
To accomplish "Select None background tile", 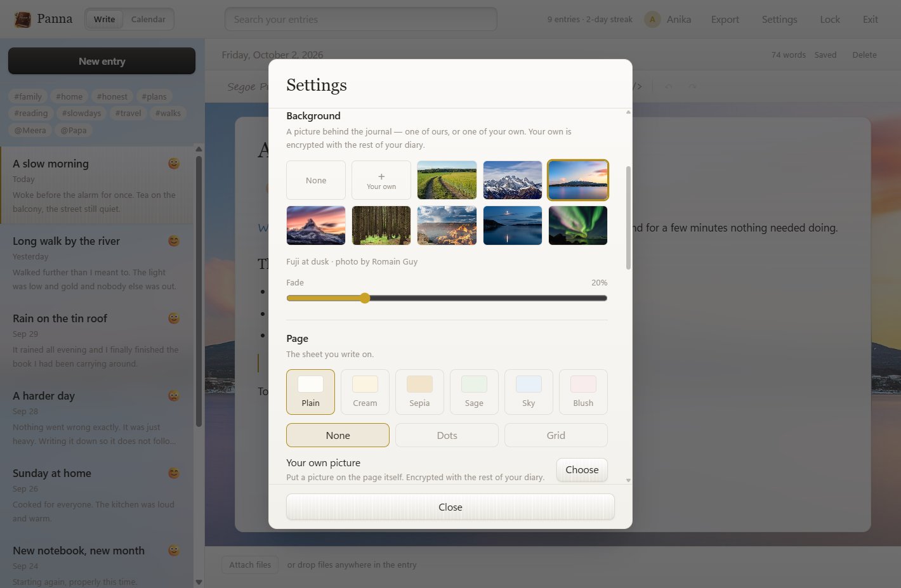I will click(316, 180).
